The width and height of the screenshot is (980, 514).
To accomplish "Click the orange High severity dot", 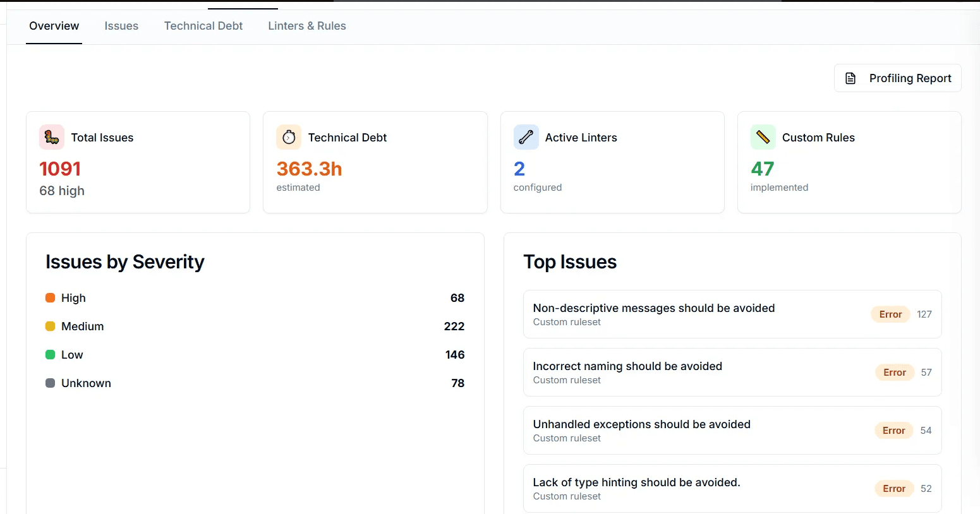I will (50, 297).
